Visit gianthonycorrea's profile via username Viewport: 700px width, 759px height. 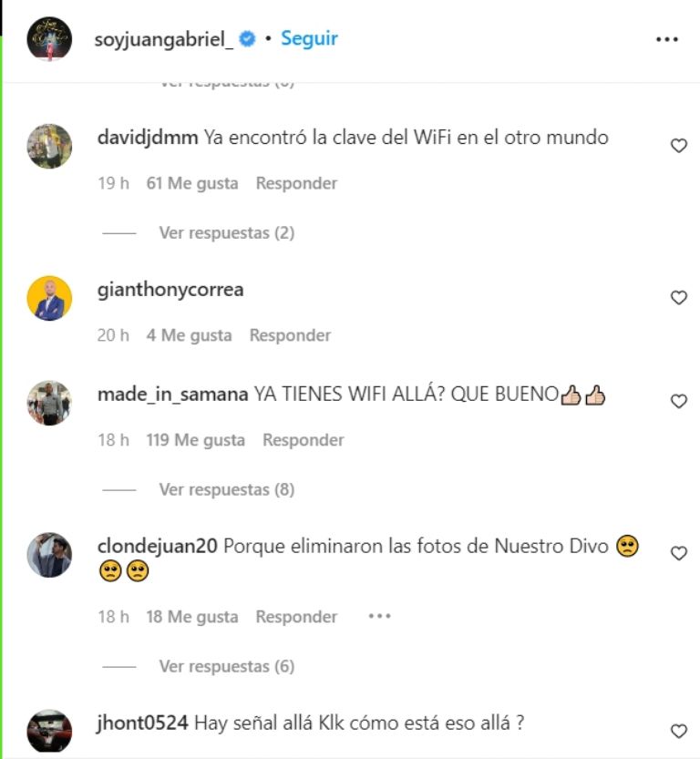(170, 290)
